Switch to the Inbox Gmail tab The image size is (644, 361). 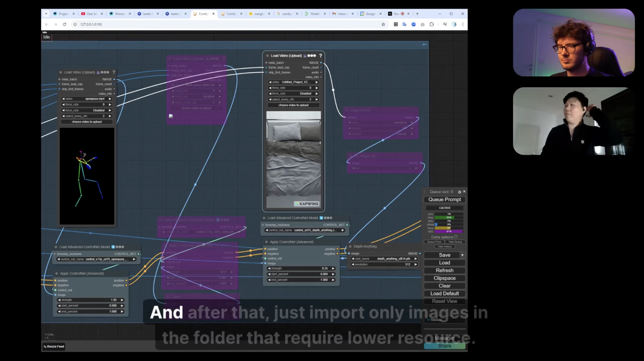(341, 14)
